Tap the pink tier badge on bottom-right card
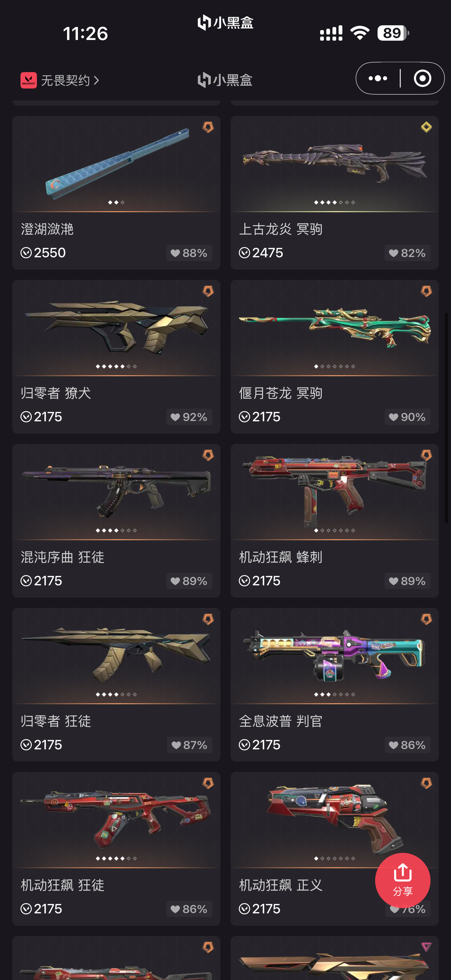This screenshot has height=980, width=451. point(426,947)
